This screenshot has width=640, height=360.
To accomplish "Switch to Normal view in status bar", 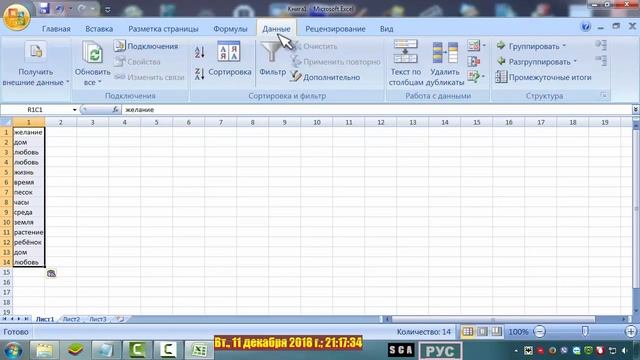I will [467, 332].
